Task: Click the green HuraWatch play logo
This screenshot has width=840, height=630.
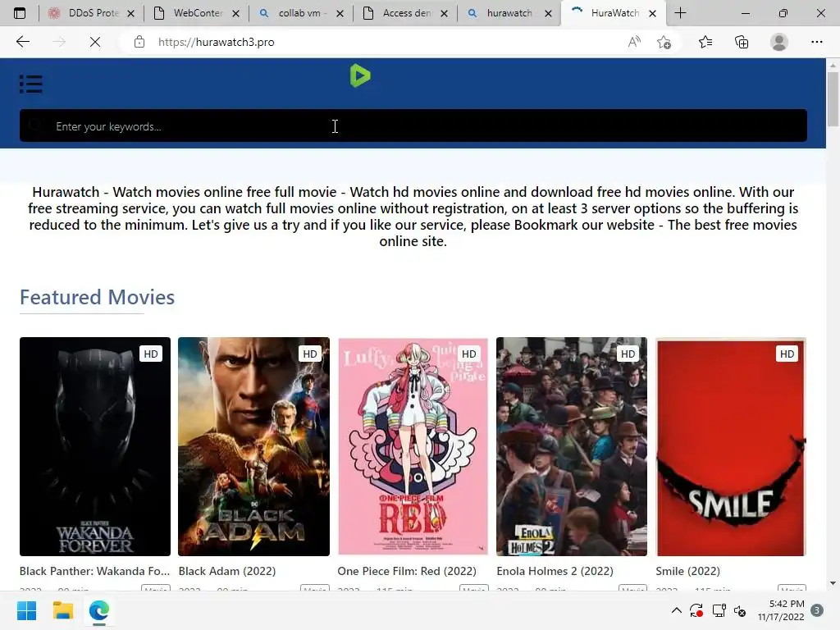Action: point(360,75)
